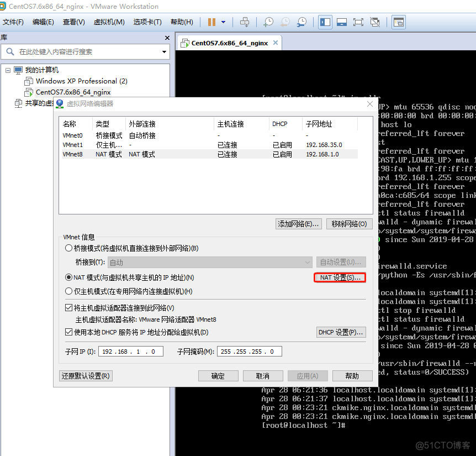Open the library search dropdown arrow

(164, 52)
